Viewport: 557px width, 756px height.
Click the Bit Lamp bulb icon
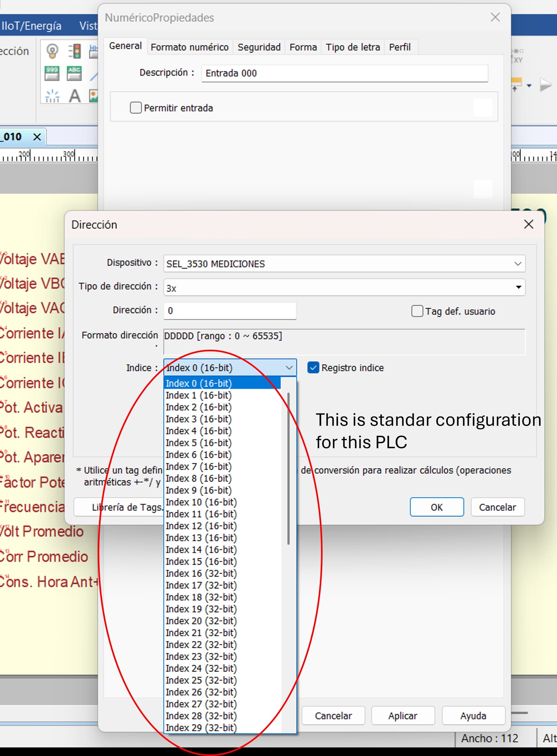tap(52, 51)
